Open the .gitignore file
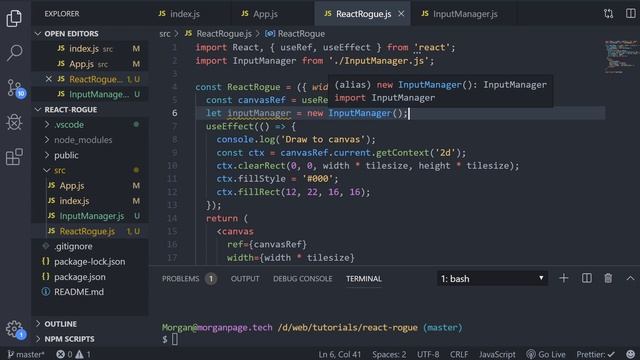 click(90, 246)
